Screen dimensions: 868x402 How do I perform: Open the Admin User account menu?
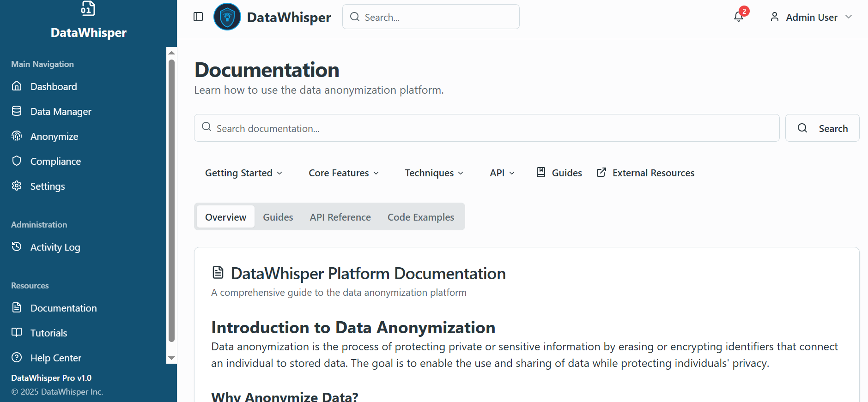[811, 18]
